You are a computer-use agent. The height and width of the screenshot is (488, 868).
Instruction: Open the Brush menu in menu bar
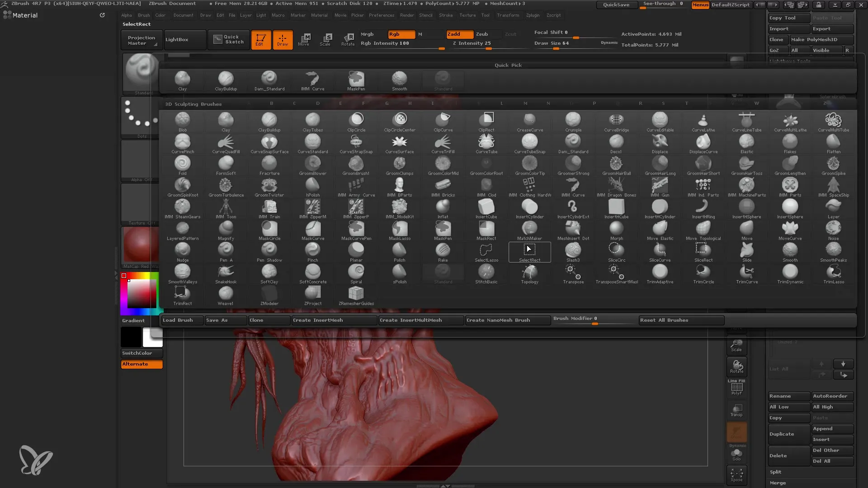click(x=143, y=15)
